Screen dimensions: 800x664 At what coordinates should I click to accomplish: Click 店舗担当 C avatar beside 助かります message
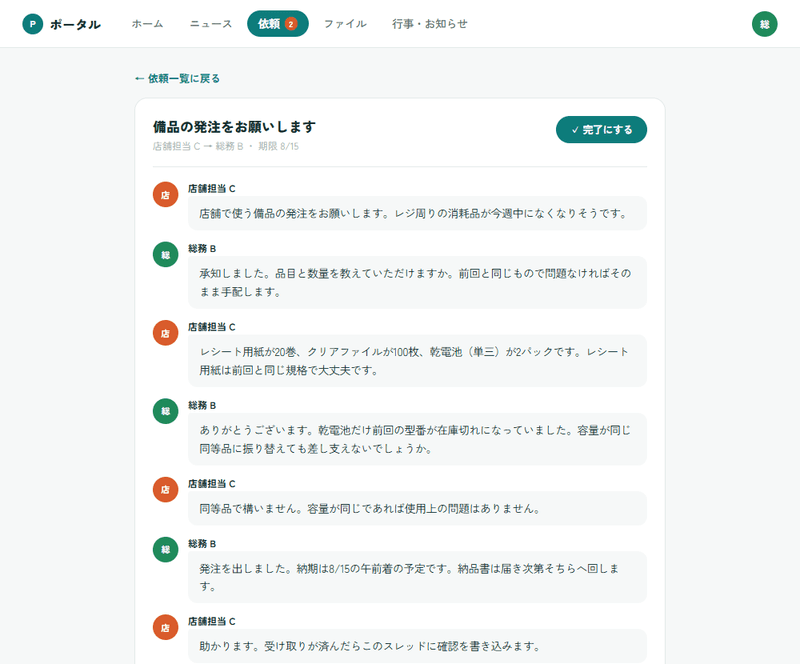coord(165,627)
